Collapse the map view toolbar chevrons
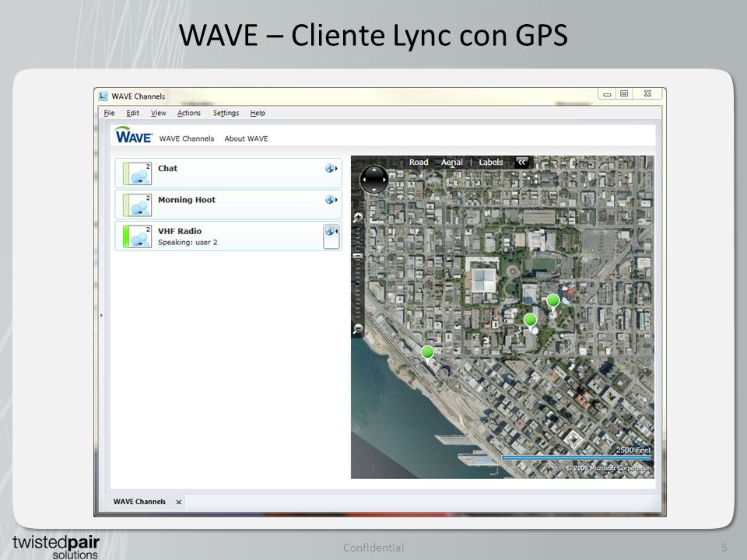The image size is (747, 560). 521,162
